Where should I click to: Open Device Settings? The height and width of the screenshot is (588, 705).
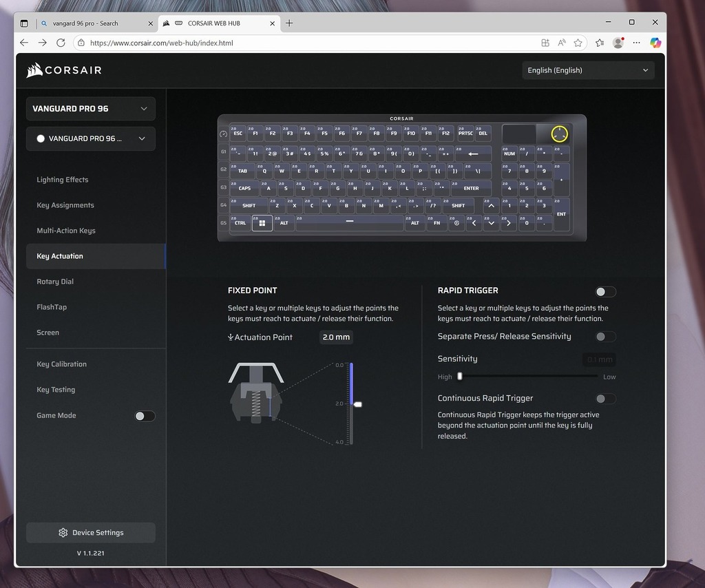pos(91,533)
